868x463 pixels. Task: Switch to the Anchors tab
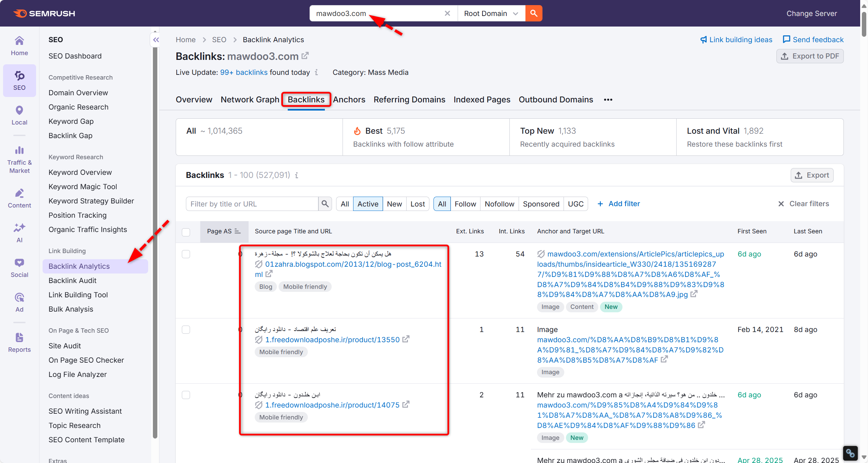point(349,100)
